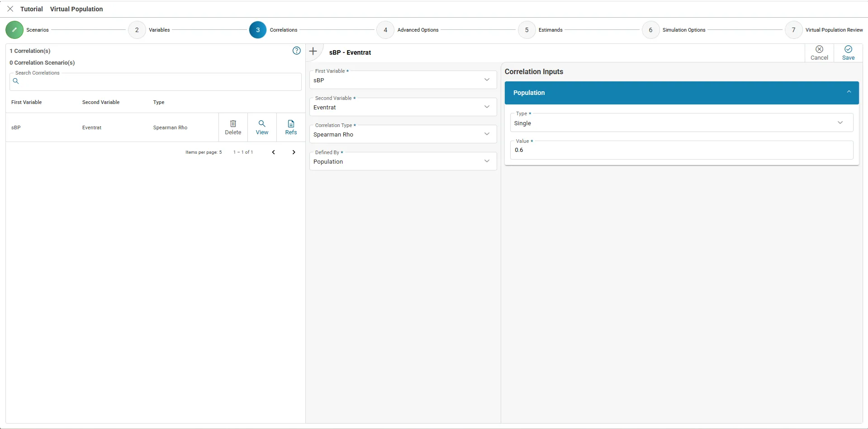Open the First Variable dropdown
This screenshot has width=868, height=429.
[403, 80]
